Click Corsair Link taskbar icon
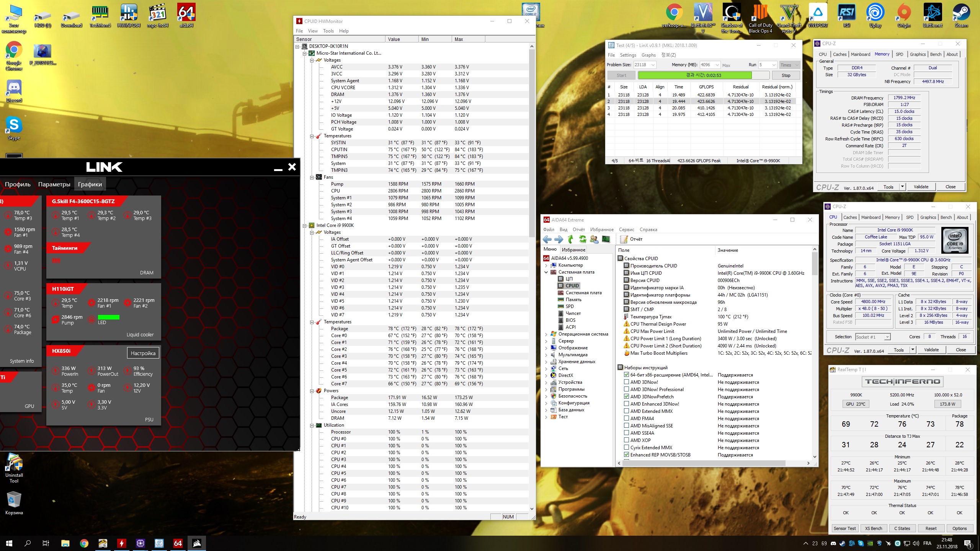This screenshot has height=551, width=980. [197, 543]
